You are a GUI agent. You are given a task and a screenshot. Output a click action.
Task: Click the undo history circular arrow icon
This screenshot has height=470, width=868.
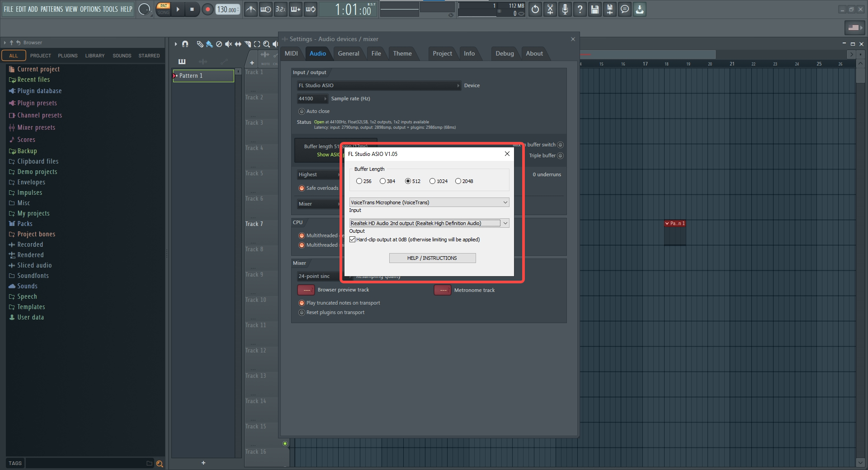(535, 9)
